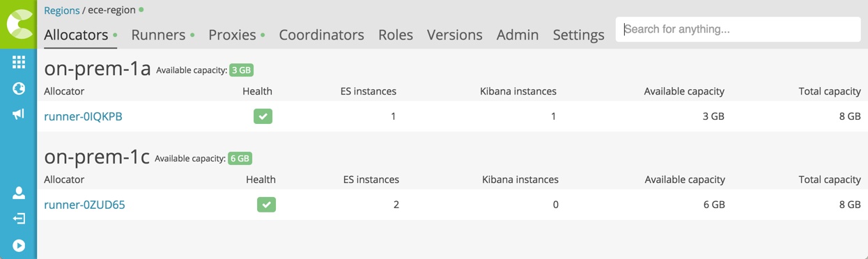Open the user profile icon in sidebar
The height and width of the screenshot is (259, 868).
[x=19, y=192]
